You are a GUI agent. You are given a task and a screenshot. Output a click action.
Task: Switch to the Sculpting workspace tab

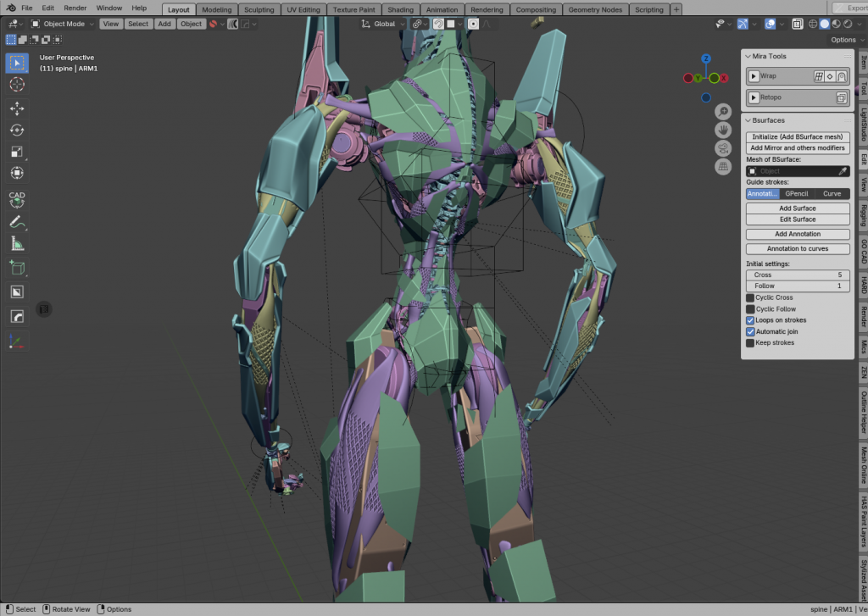(x=259, y=9)
